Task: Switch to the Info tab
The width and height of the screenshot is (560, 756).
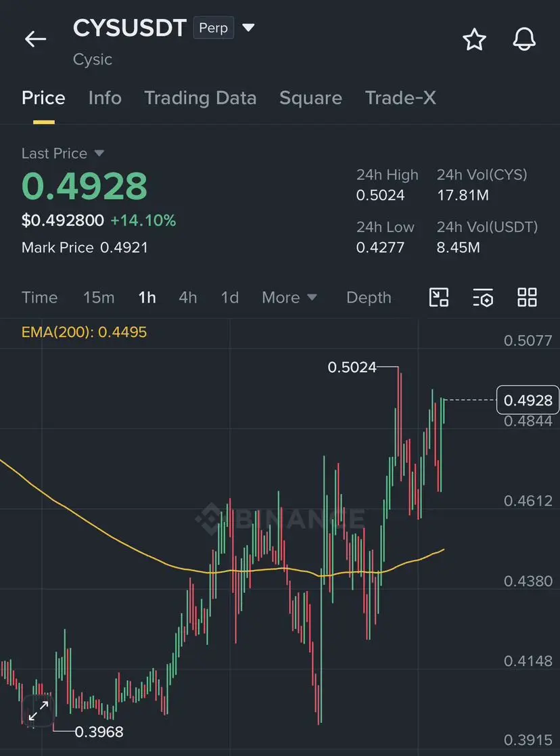Action: (x=105, y=98)
